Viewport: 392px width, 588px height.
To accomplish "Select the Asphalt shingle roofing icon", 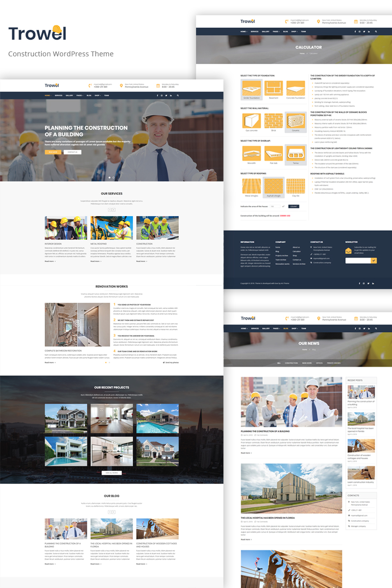I will pyautogui.click(x=273, y=186).
